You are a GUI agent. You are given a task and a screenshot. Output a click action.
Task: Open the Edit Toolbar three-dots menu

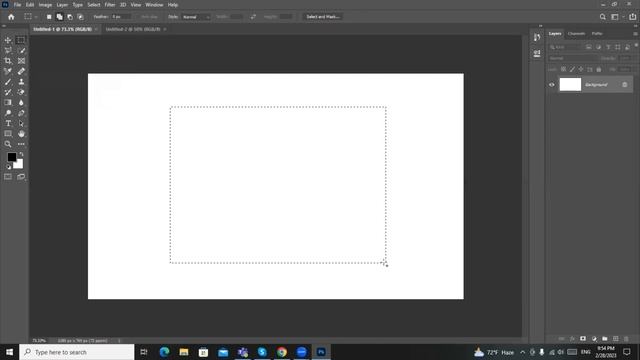[21, 144]
